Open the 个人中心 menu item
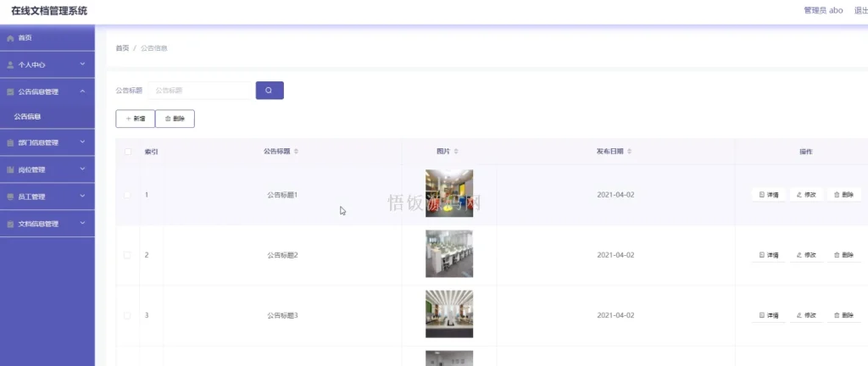868x366 pixels. (47, 64)
